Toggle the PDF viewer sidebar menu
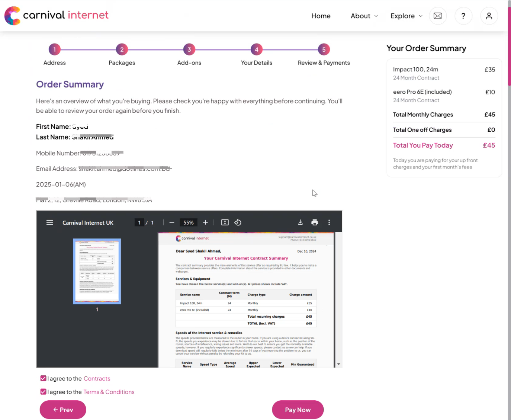 tap(50, 222)
